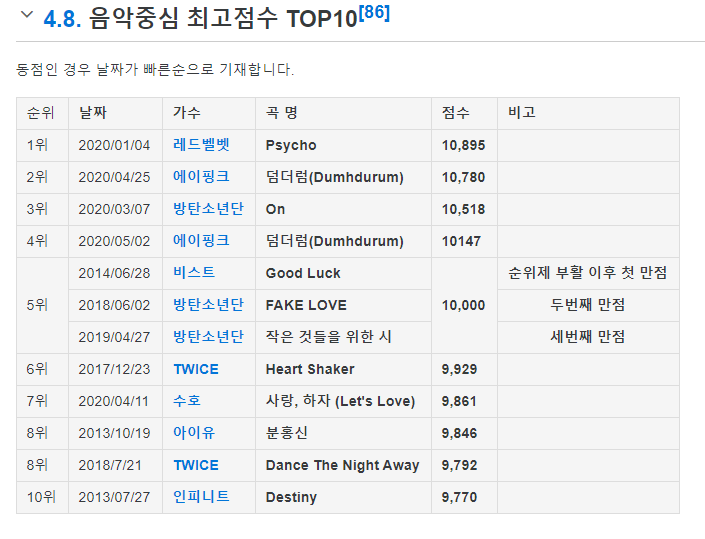Click the score 9,929
The height and width of the screenshot is (539, 705).
point(460,369)
